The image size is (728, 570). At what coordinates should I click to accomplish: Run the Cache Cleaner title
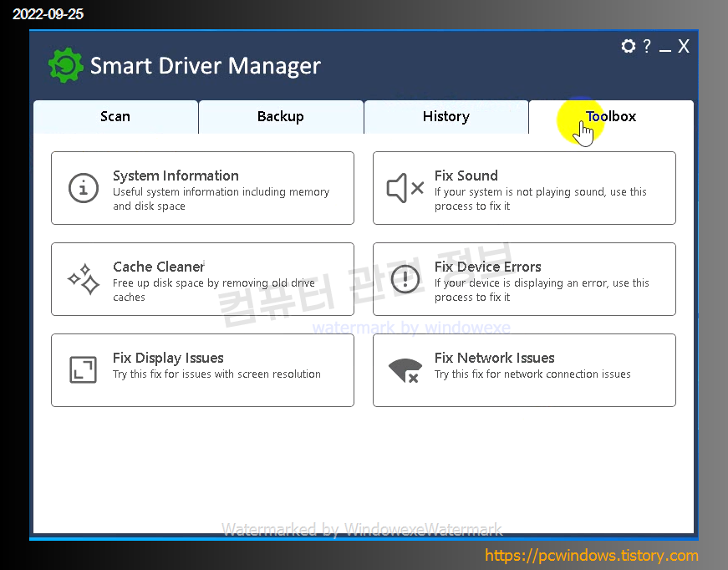coord(158,267)
